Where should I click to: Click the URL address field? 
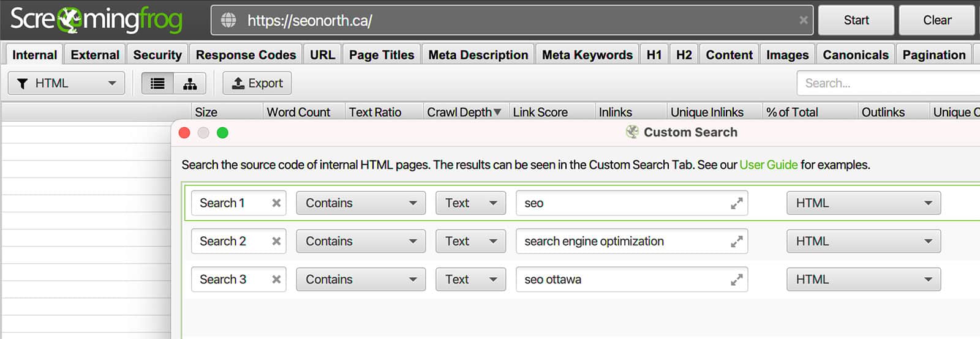512,20
